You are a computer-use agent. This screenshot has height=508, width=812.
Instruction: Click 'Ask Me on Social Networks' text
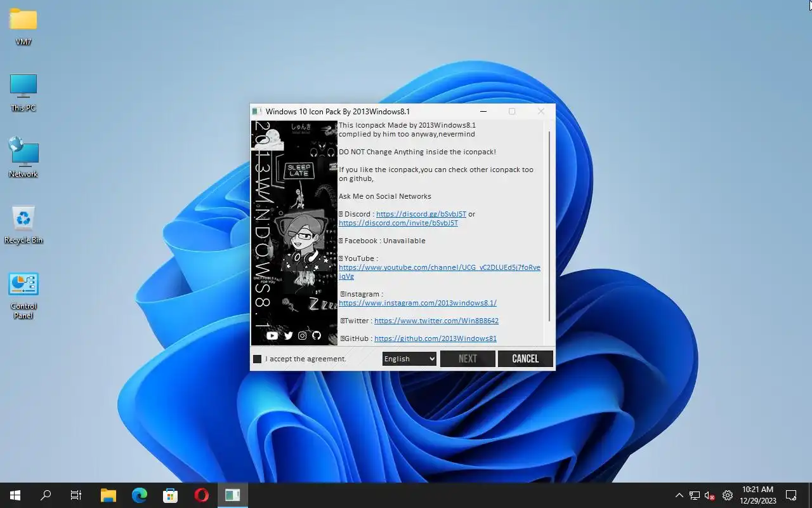(x=385, y=196)
